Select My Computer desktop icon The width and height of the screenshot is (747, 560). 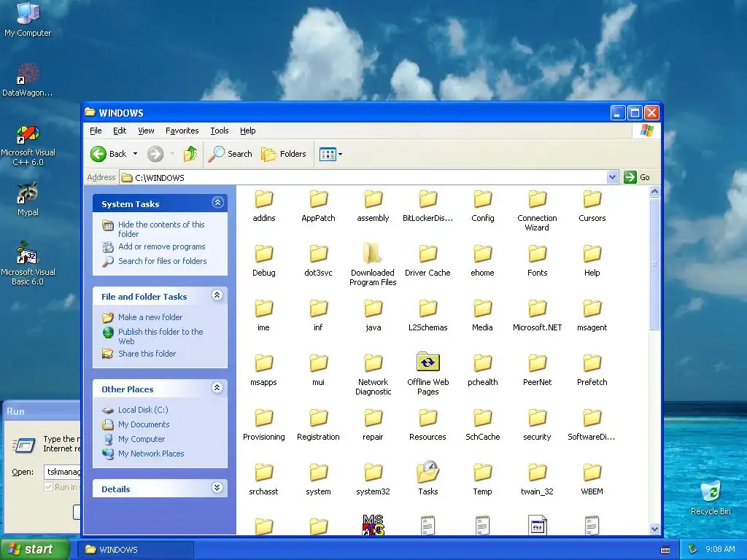(x=28, y=20)
